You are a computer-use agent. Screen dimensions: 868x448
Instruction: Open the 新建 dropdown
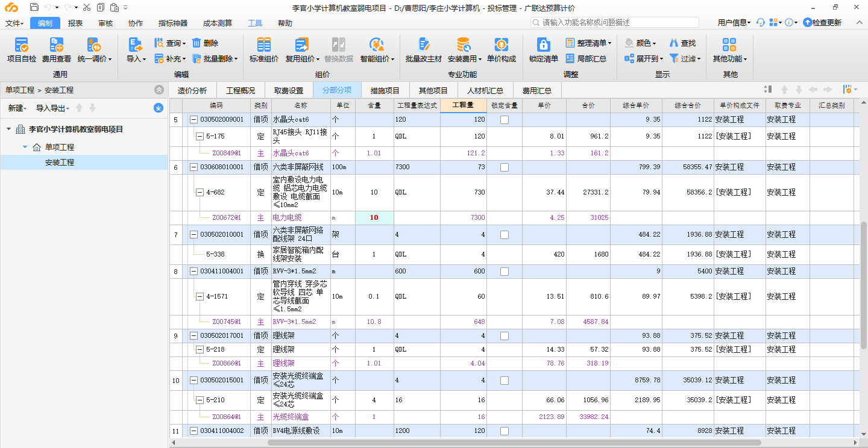(x=17, y=108)
